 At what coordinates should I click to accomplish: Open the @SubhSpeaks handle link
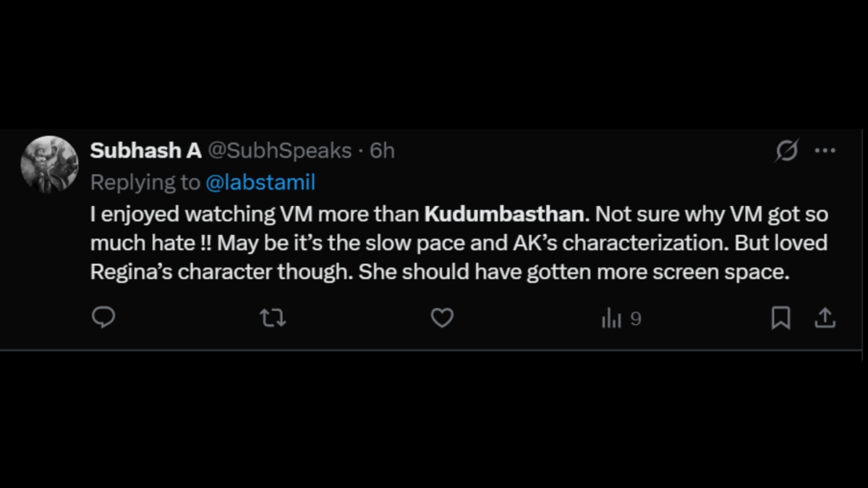[280, 151]
